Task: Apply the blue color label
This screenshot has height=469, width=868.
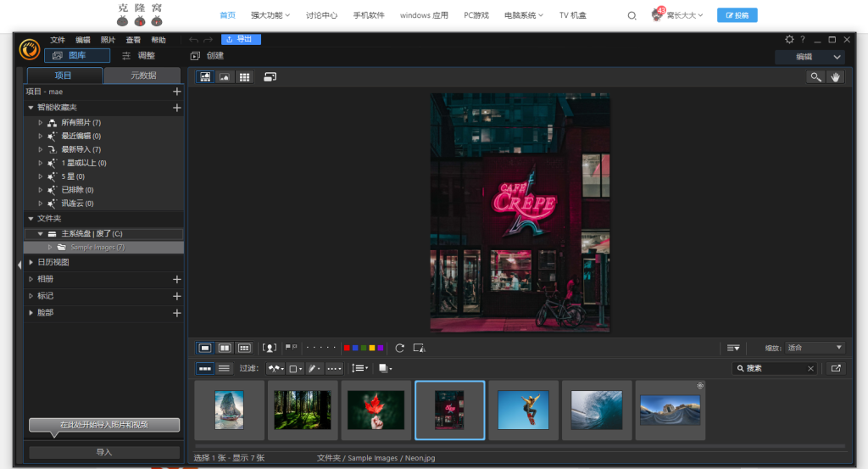Action: [x=355, y=348]
